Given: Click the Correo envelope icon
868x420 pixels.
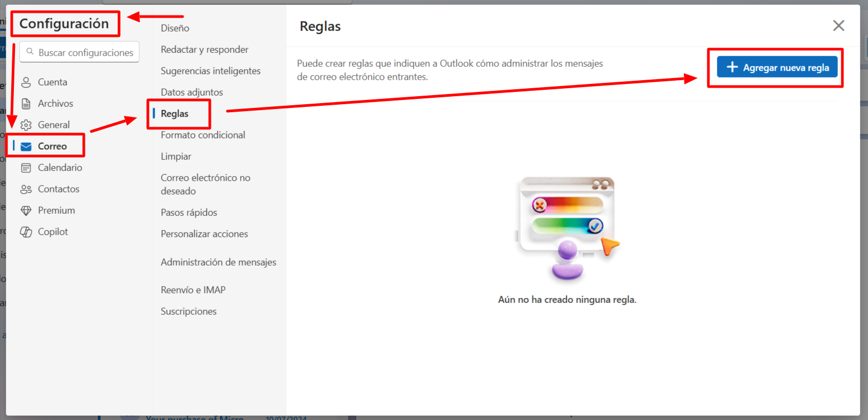Looking at the screenshot, I should tap(26, 146).
